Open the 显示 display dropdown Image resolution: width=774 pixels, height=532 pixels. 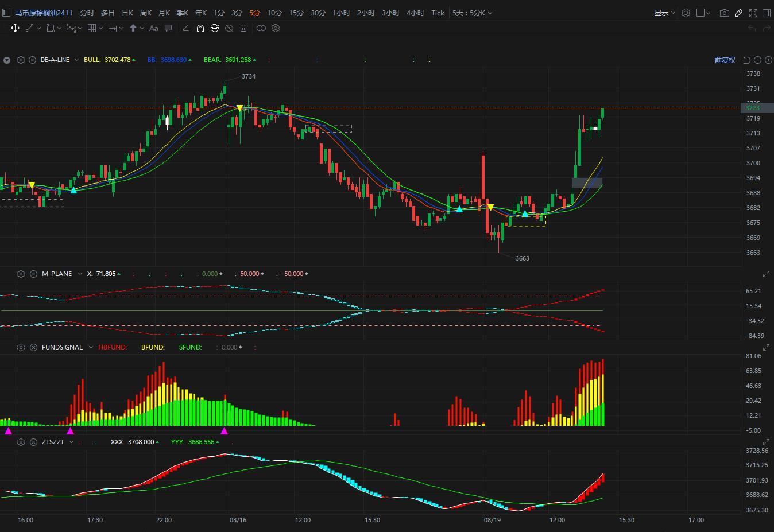click(x=664, y=13)
